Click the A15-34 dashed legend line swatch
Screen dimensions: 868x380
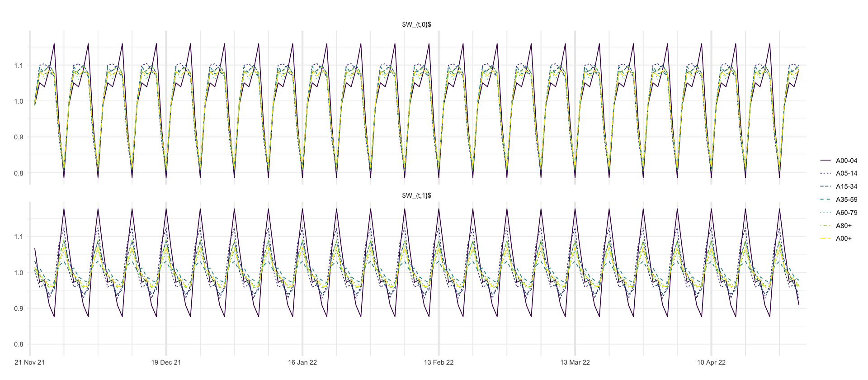point(826,186)
